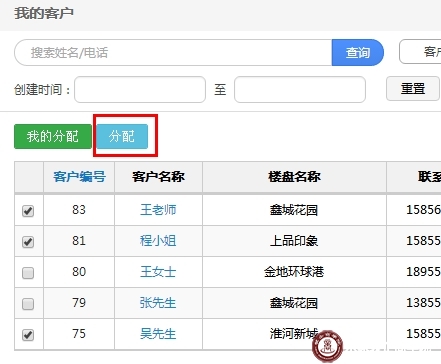Check the checkbox for customer 79
This screenshot has height=364, width=441.
tap(28, 304)
